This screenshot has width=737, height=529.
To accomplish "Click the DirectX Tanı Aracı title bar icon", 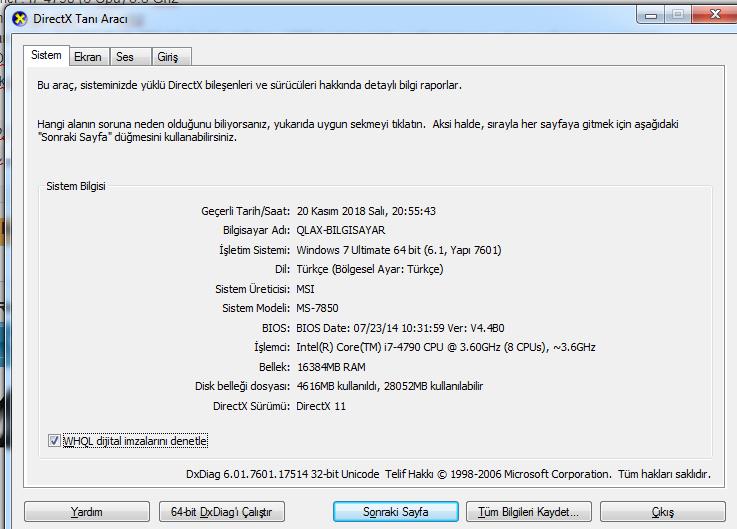I will click(x=20, y=19).
